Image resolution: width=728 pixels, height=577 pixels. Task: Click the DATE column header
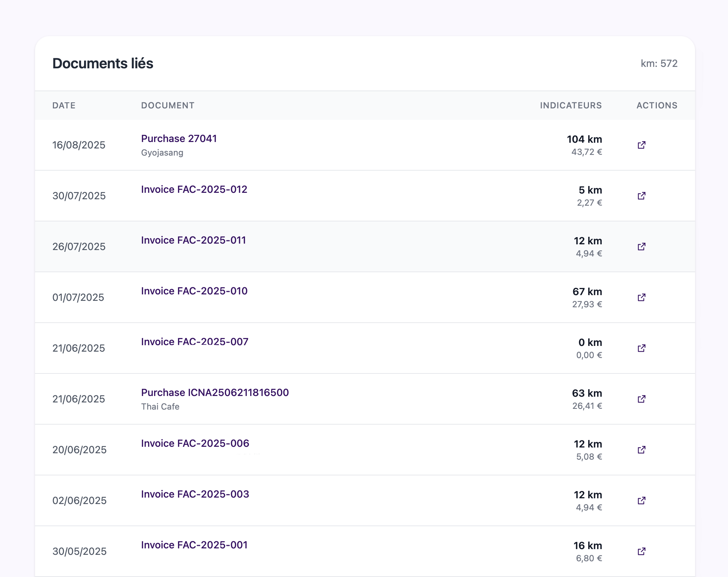(64, 106)
